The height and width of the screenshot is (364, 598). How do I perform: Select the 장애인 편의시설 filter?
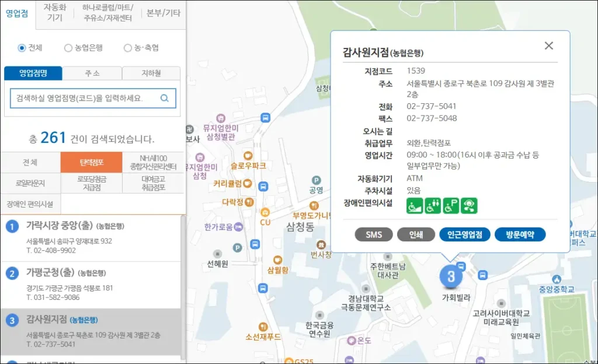point(30,204)
